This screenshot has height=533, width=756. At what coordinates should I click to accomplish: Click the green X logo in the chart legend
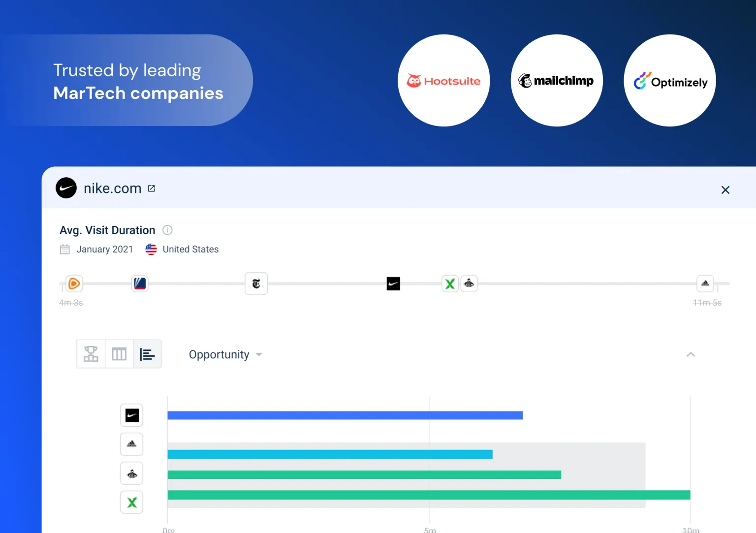point(132,502)
